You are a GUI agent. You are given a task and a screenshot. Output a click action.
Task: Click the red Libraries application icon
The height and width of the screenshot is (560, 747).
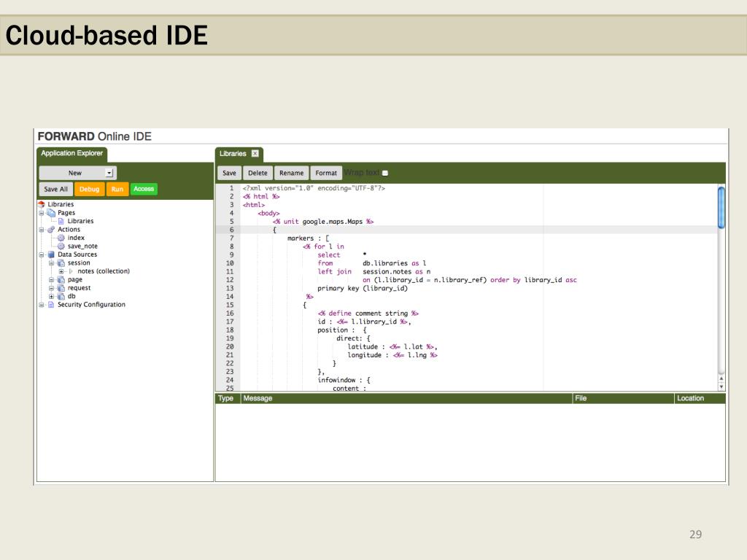pyautogui.click(x=42, y=204)
